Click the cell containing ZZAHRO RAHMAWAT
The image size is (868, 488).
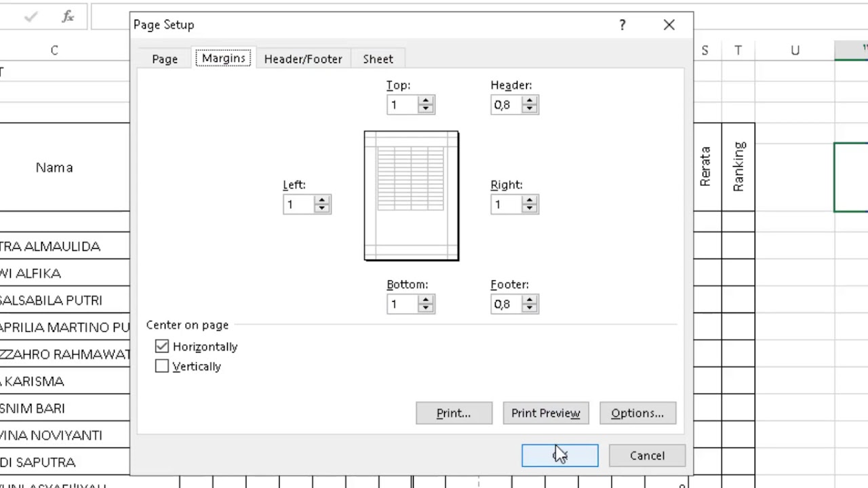(64, 354)
